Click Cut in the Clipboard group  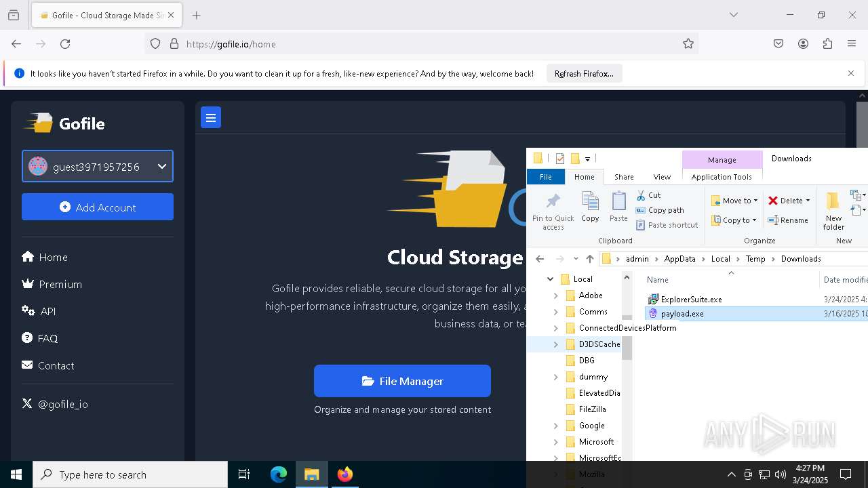click(x=648, y=195)
